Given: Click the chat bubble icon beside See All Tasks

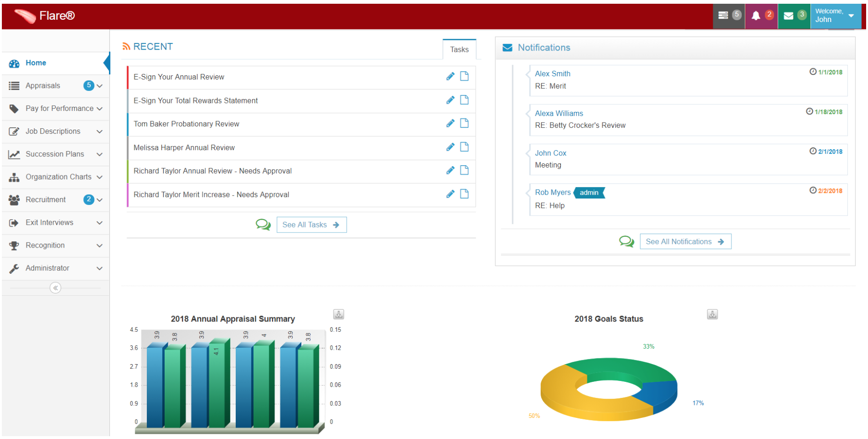Looking at the screenshot, I should pyautogui.click(x=263, y=225).
